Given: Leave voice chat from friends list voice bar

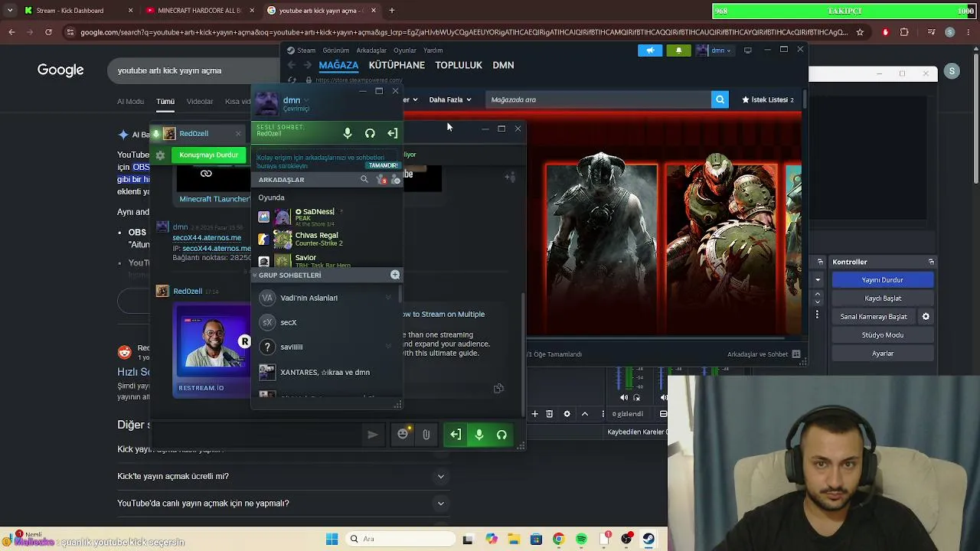Looking at the screenshot, I should coord(392,133).
